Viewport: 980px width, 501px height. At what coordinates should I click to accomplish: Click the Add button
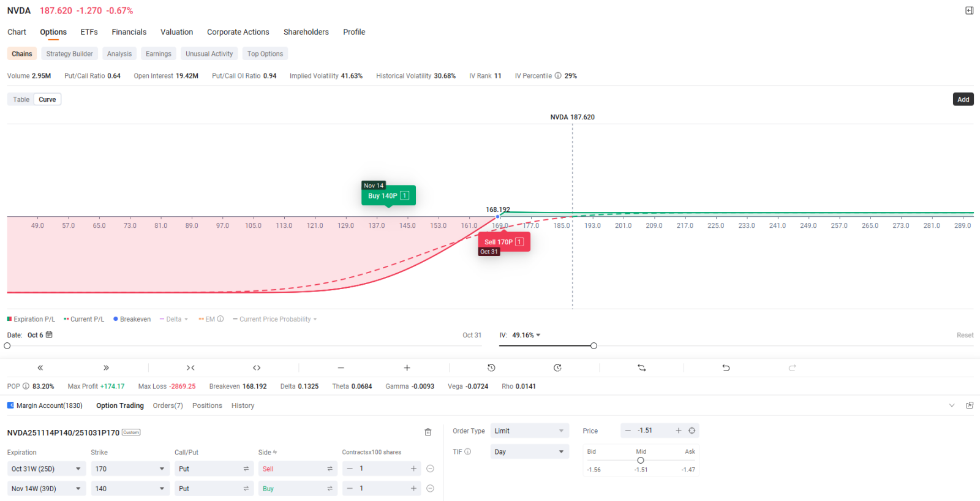[x=963, y=100]
